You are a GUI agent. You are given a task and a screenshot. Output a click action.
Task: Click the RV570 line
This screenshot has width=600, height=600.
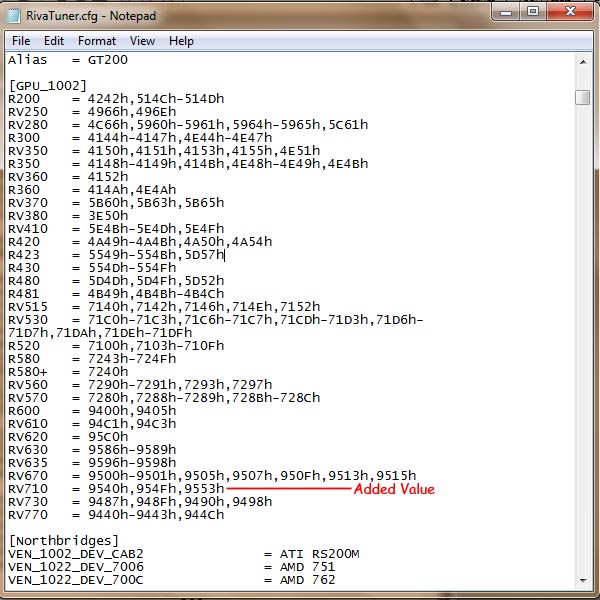(164, 398)
